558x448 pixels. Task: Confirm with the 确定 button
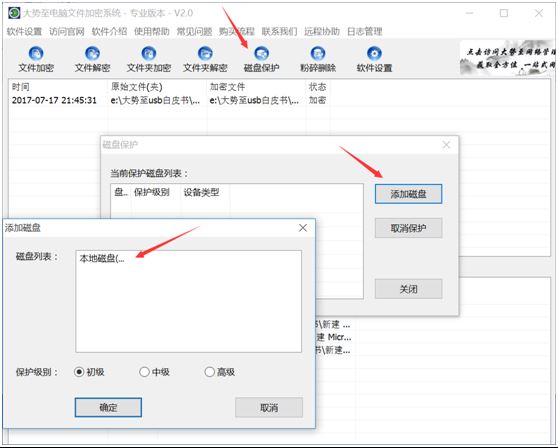tap(108, 407)
